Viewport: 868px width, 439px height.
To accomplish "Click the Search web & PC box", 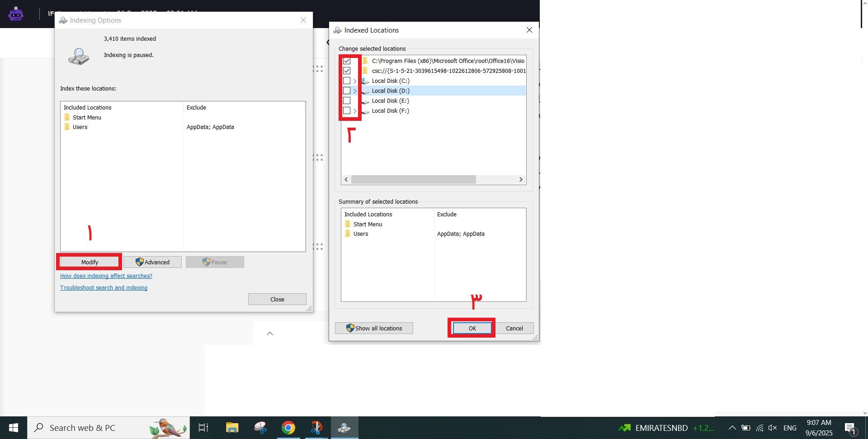I will click(x=90, y=428).
